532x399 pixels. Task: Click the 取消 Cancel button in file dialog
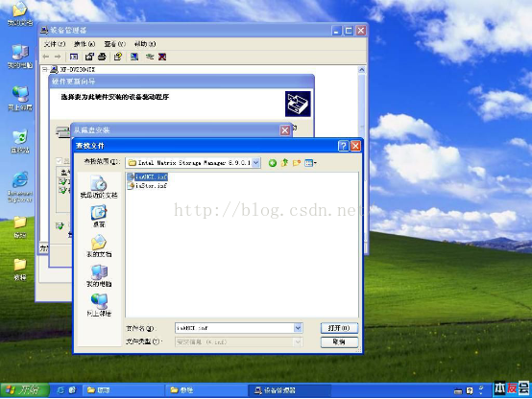coord(339,342)
